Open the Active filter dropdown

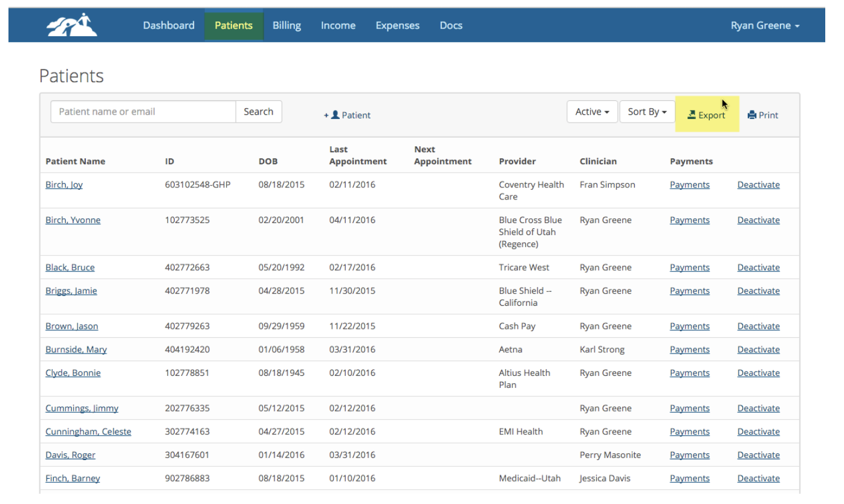[x=591, y=111]
